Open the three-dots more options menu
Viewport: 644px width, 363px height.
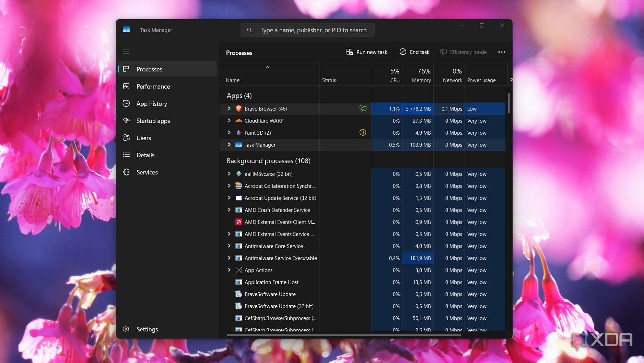(x=502, y=52)
